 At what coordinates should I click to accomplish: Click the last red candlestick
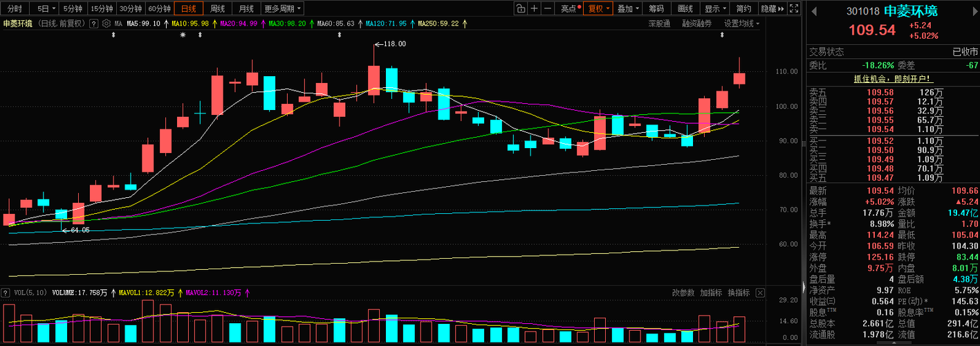pos(739,73)
